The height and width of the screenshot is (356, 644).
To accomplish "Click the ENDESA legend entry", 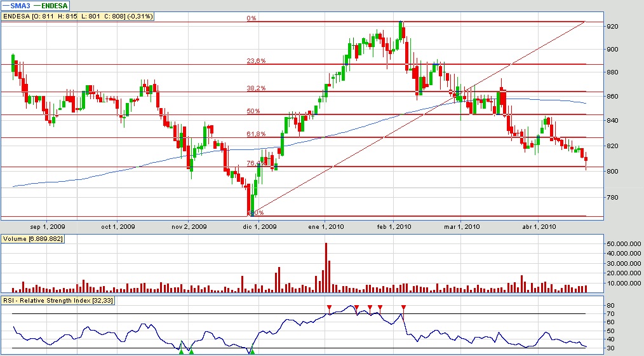I will [x=50, y=6].
